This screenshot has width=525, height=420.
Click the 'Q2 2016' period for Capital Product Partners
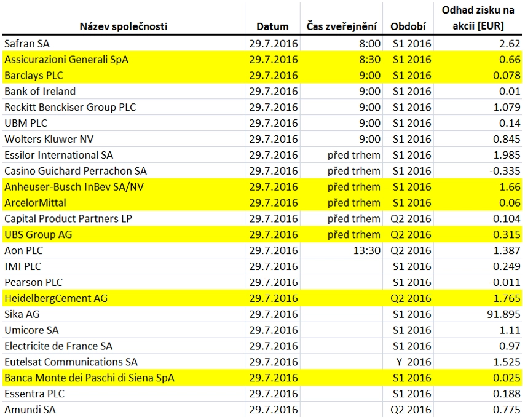[411, 219]
